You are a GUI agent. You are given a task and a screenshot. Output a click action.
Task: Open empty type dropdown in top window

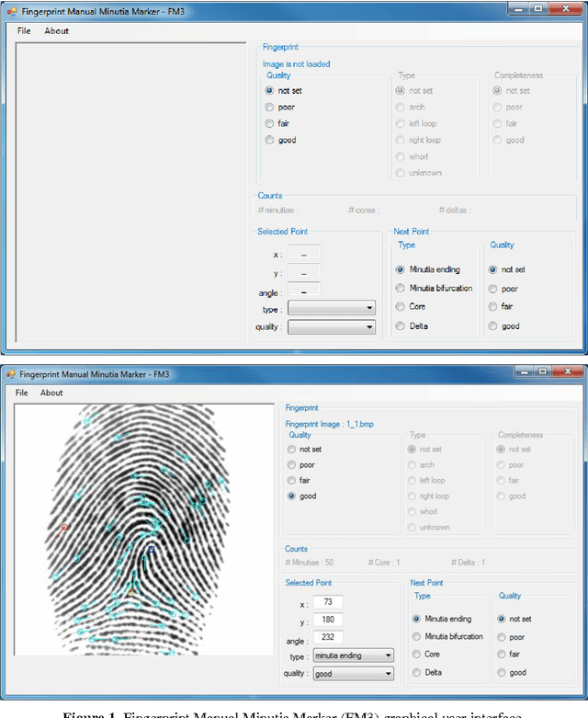[332, 308]
